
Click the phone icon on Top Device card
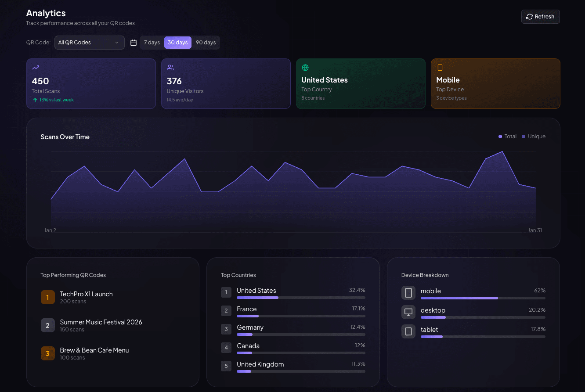(x=440, y=67)
